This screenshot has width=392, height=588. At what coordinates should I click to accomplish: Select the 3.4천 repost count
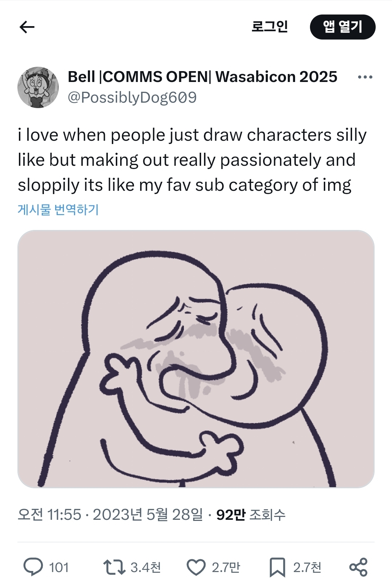(x=146, y=567)
